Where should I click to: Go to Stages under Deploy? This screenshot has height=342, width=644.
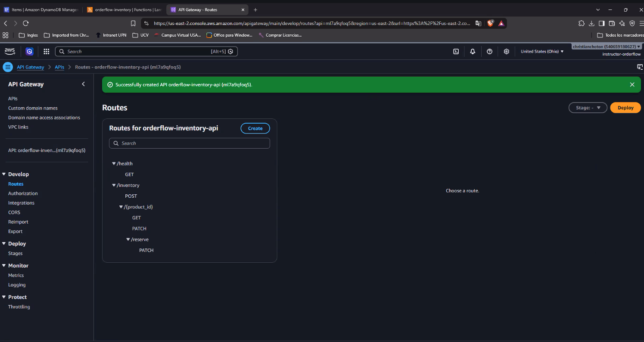[16, 253]
